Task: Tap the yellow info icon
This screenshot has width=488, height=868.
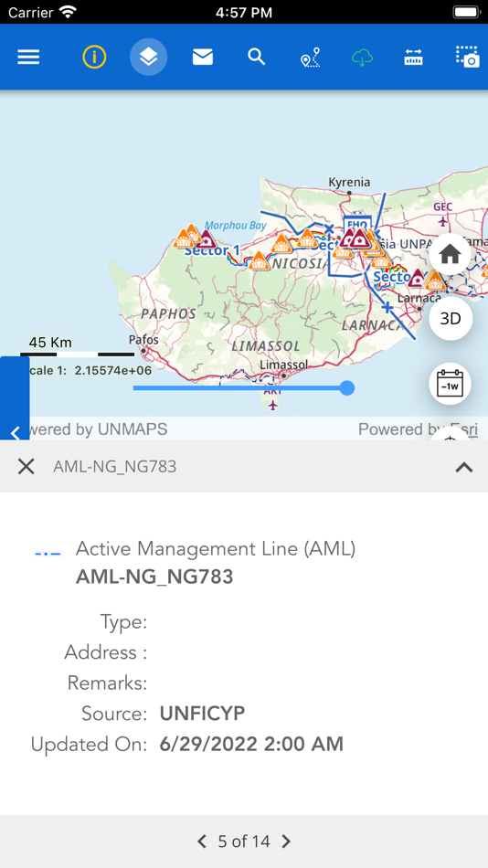Action: pos(94,57)
